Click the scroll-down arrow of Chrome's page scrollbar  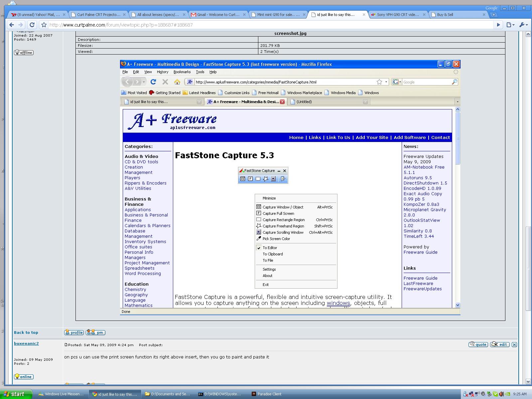click(x=528, y=381)
